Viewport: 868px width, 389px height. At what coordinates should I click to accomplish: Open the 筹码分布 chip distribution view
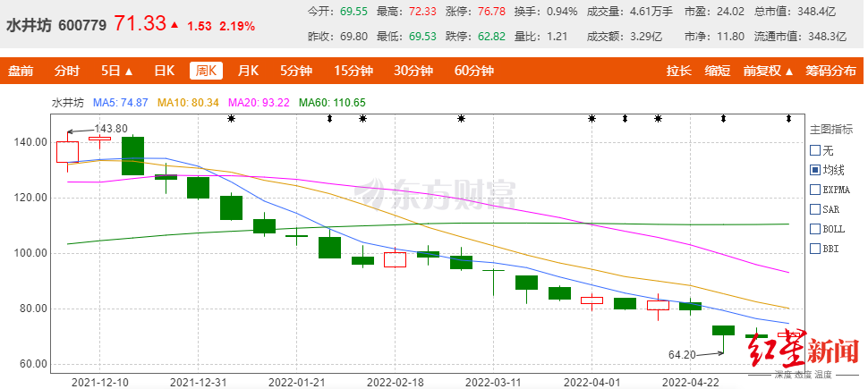tap(830, 71)
